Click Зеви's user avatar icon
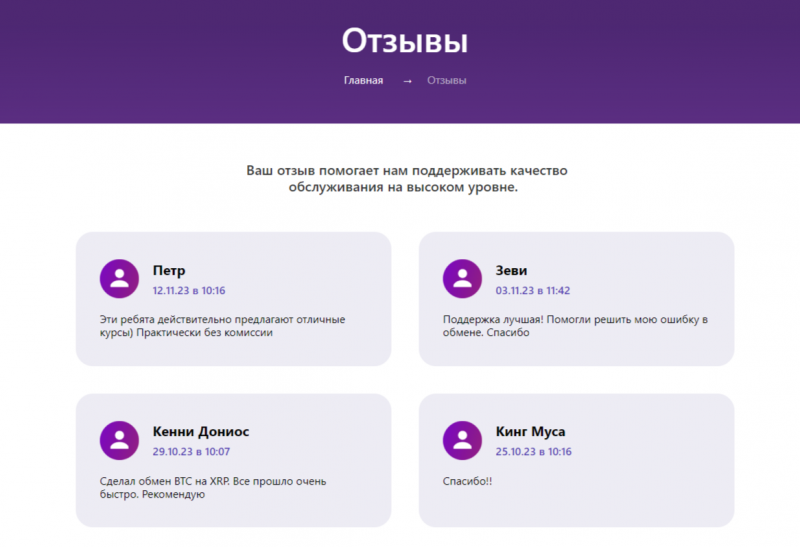 click(462, 279)
